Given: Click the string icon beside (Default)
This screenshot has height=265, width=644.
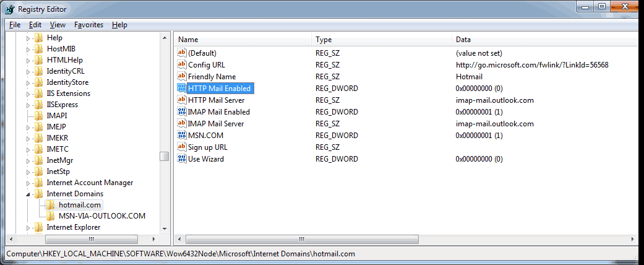Looking at the screenshot, I should 181,53.
